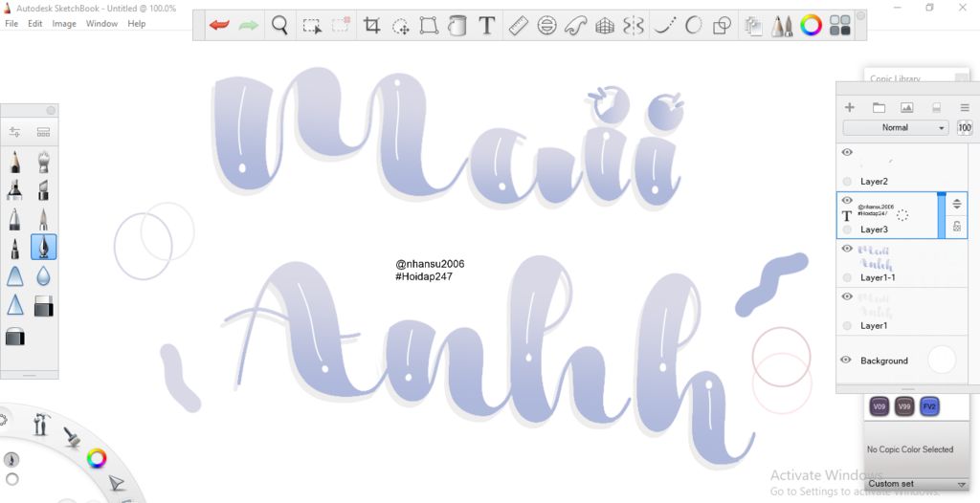Add a new layer with plus button

(x=850, y=107)
